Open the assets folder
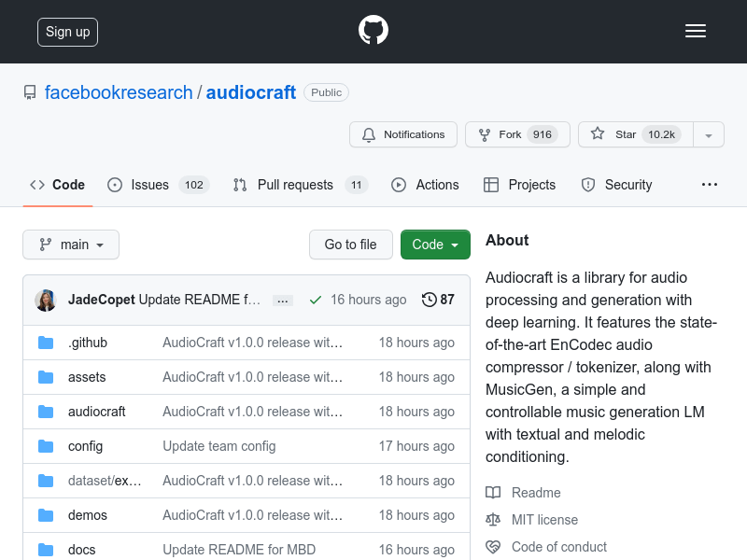The image size is (747, 560). click(x=87, y=377)
